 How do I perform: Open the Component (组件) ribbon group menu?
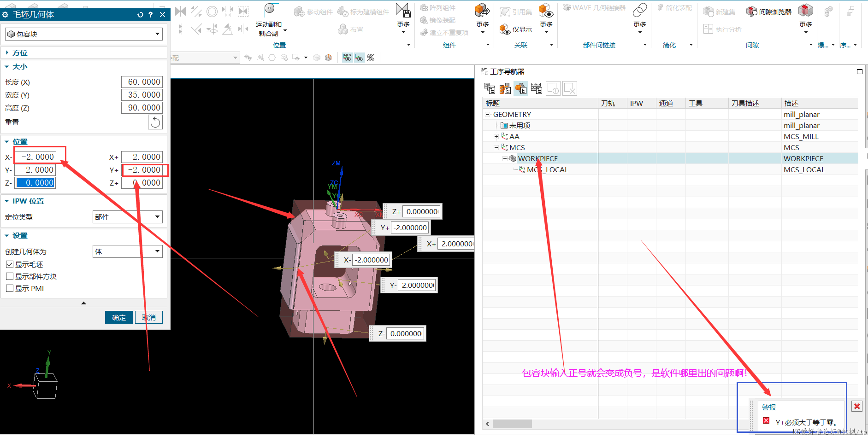[488, 45]
